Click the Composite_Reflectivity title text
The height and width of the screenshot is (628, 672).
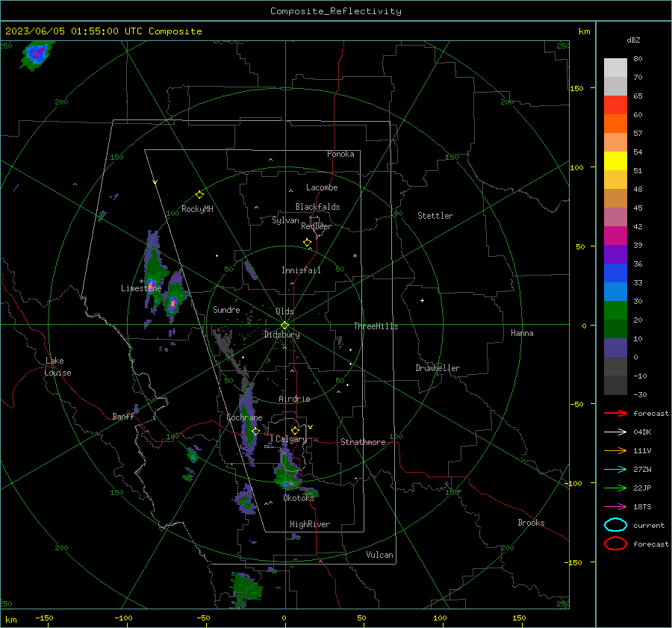point(335,11)
